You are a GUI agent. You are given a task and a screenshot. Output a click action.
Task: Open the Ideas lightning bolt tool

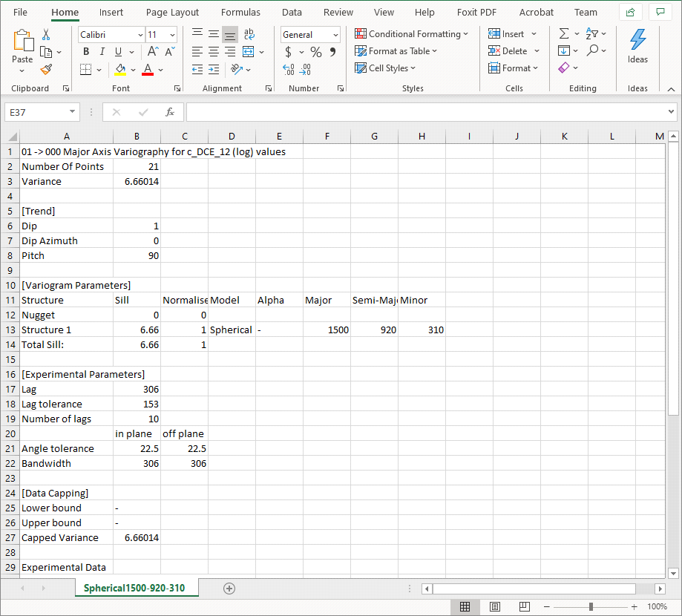(637, 46)
